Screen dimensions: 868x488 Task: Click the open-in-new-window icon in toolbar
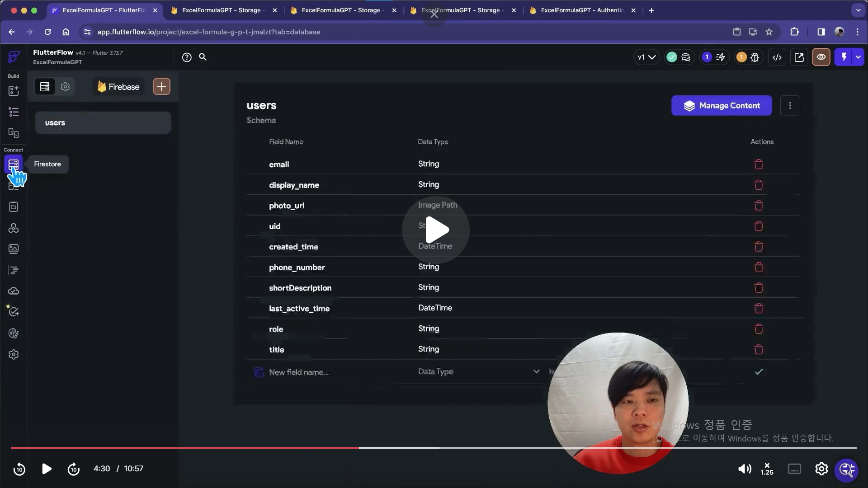pyautogui.click(x=799, y=57)
